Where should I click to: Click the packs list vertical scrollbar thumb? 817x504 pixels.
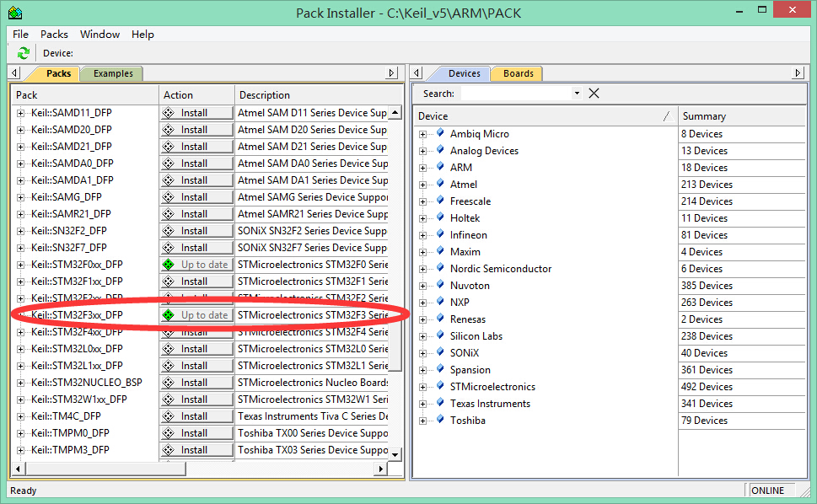pos(395,244)
